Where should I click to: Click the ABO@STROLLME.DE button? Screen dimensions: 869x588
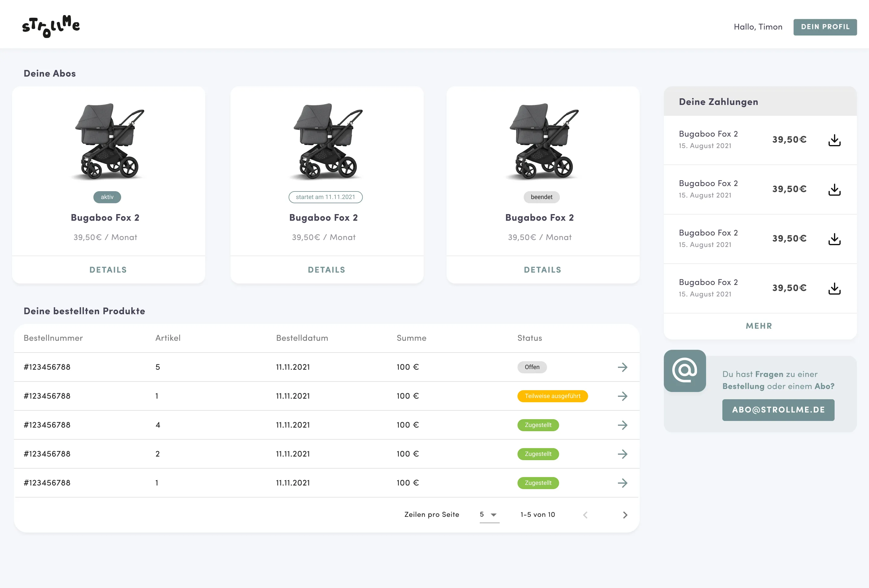[x=778, y=410]
